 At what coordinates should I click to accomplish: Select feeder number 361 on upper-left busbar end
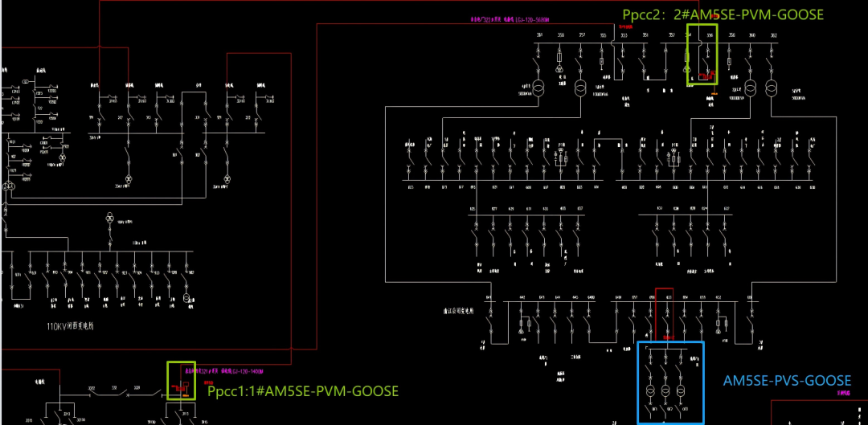point(540,35)
